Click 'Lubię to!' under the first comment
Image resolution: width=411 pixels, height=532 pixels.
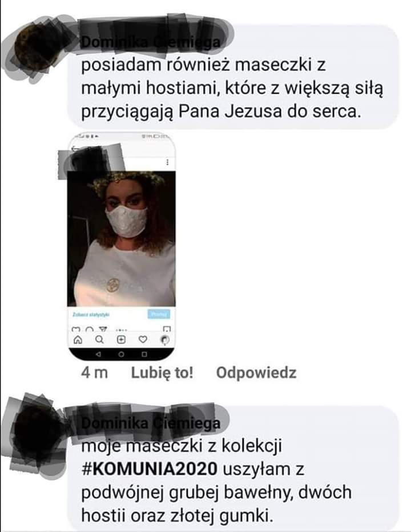(x=162, y=373)
